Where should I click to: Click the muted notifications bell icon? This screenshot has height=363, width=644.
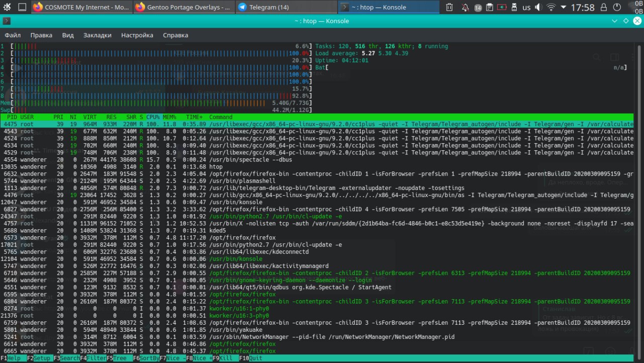[465, 8]
